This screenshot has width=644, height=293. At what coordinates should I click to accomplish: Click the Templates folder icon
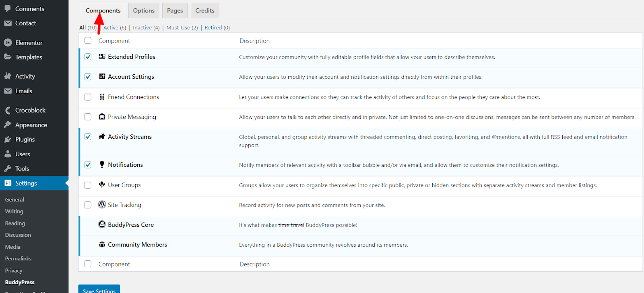tap(8, 57)
